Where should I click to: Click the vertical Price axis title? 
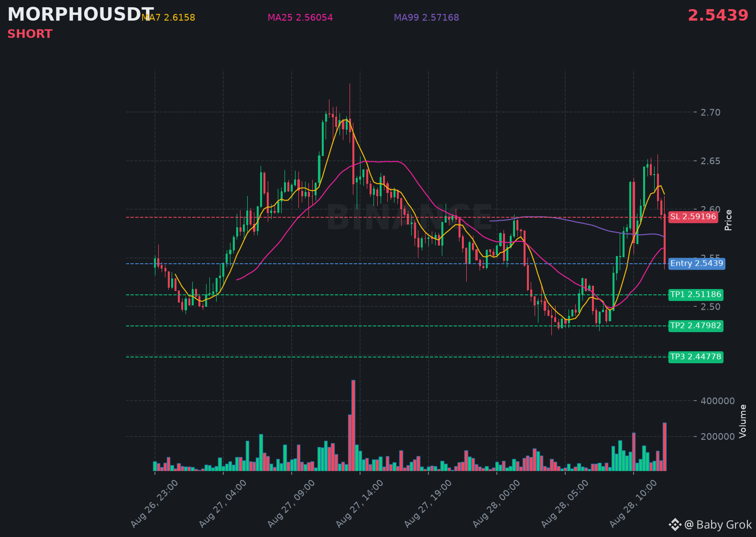tap(728, 220)
